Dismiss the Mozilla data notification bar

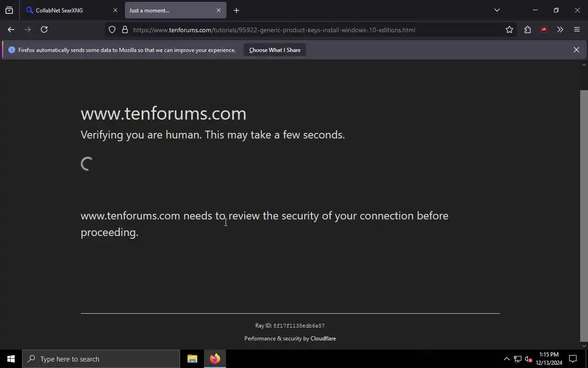[x=576, y=50]
